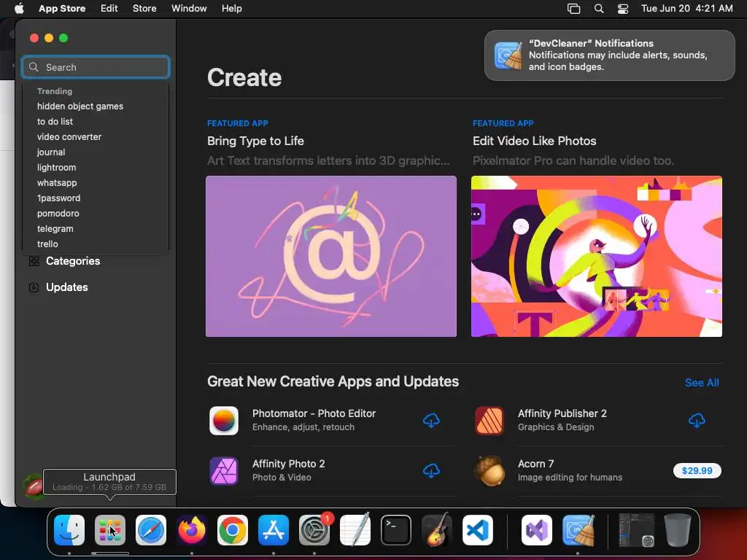
Task: Select trending search 'video converter'
Action: click(69, 136)
